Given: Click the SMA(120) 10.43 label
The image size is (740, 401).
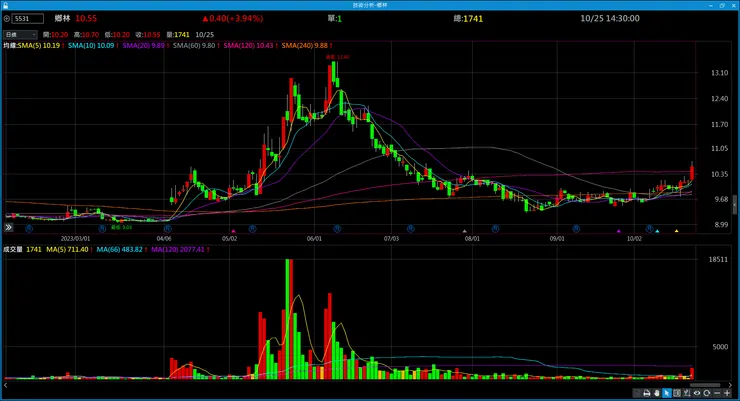Looking at the screenshot, I should [248, 45].
